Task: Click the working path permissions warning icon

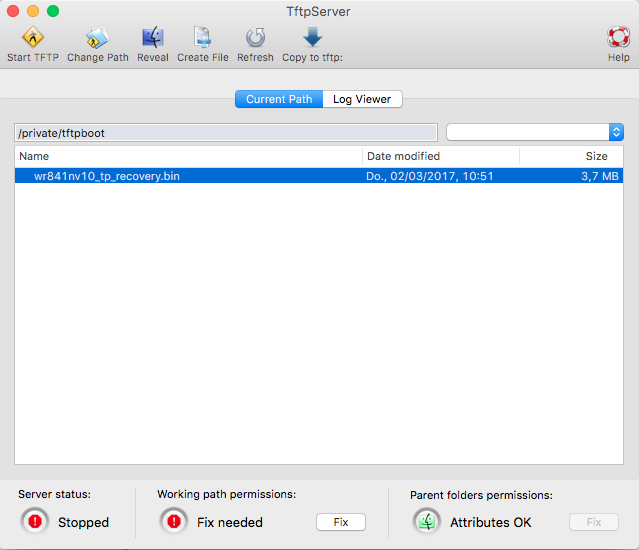Action: pos(175,521)
